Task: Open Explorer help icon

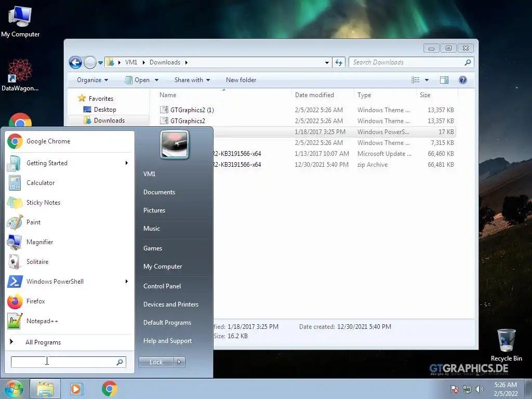Action: (463, 80)
